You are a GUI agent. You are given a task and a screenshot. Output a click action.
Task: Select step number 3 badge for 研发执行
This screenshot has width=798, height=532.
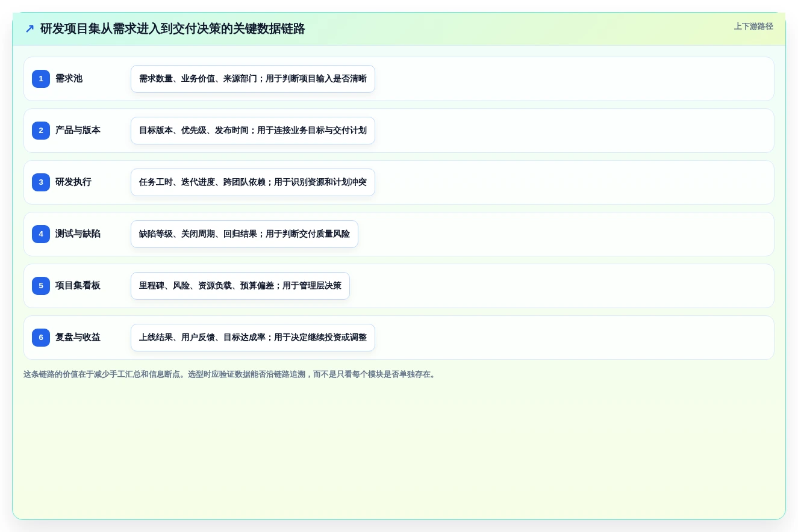(x=41, y=182)
